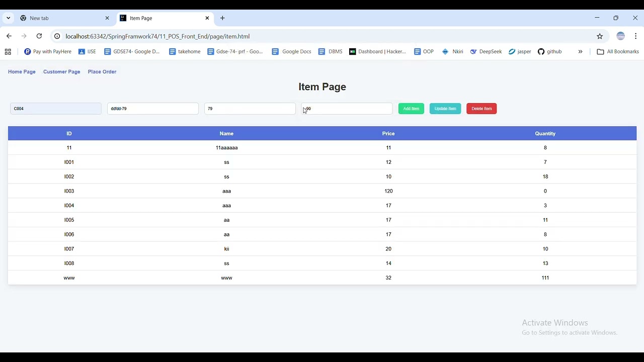Close the New tab tab
The height and width of the screenshot is (362, 644).
107,18
